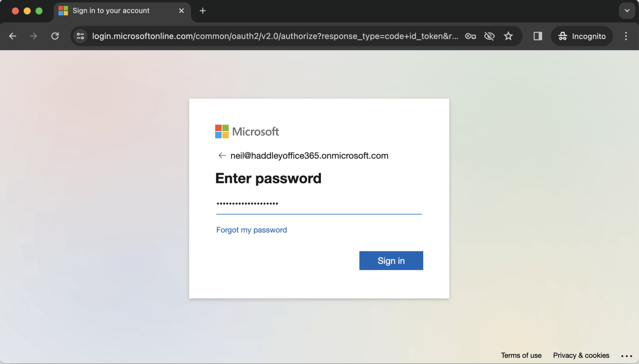
Task: Close the 'Sign in to your account' tab
Action: click(181, 11)
